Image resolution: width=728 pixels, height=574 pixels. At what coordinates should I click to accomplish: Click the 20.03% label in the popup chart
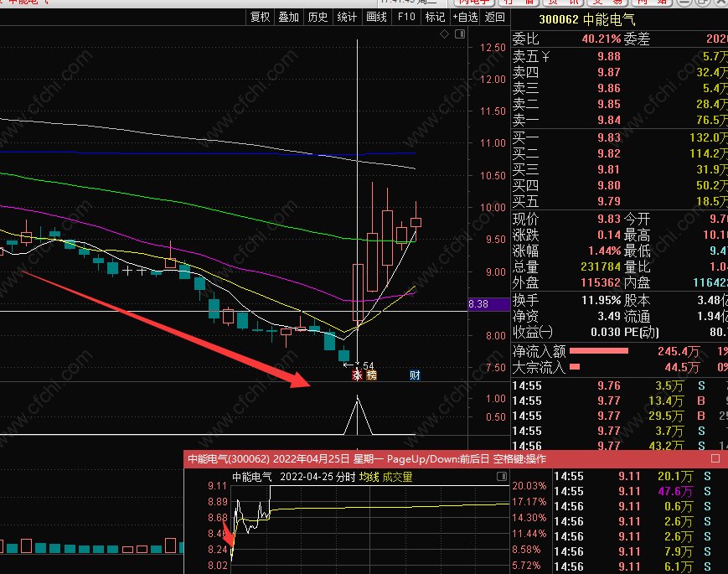point(529,486)
